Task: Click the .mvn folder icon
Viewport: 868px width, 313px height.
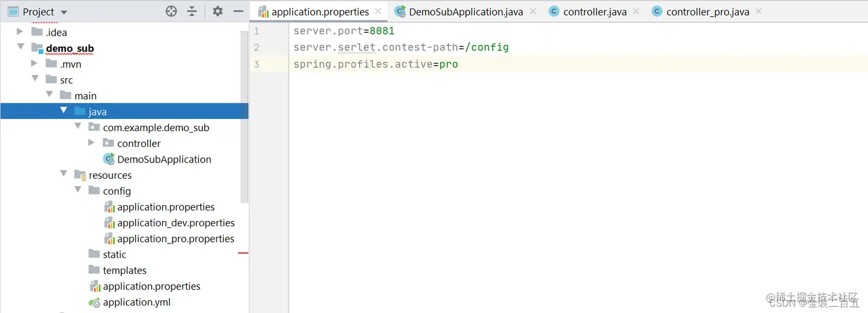Action: click(x=51, y=63)
